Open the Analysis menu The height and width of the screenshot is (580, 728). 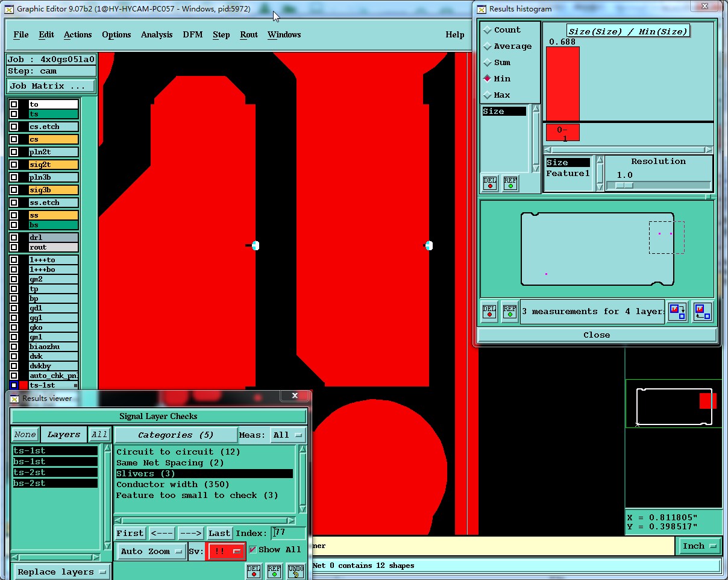tap(157, 34)
